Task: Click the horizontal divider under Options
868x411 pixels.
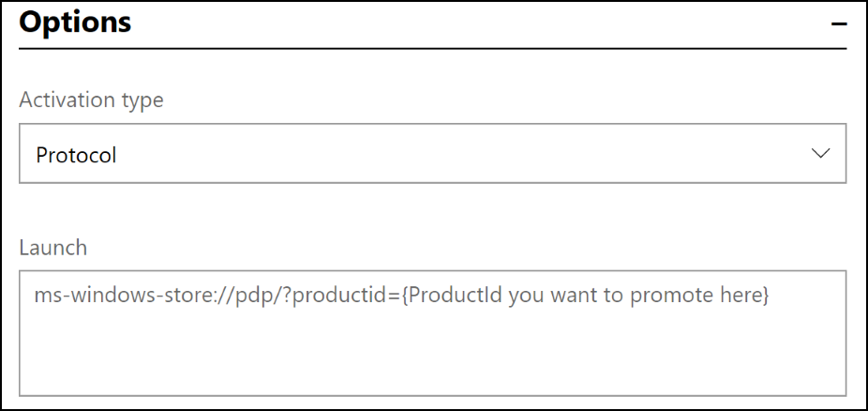Action: click(432, 48)
